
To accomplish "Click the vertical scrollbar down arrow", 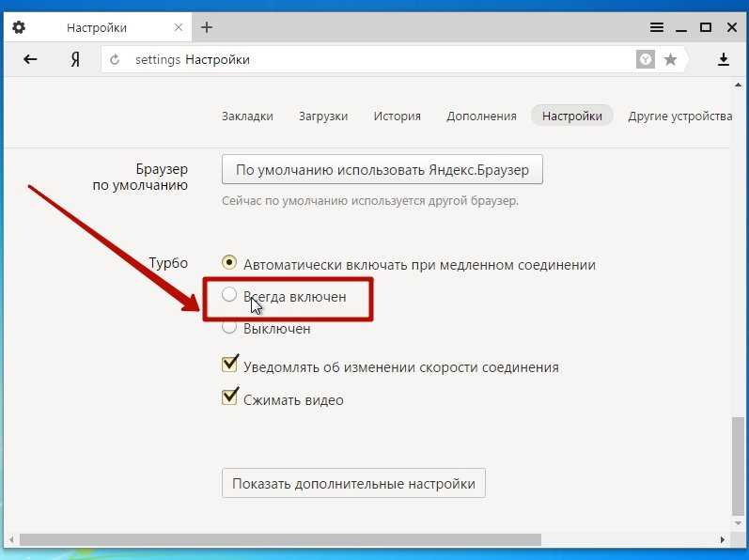I will click(738, 523).
